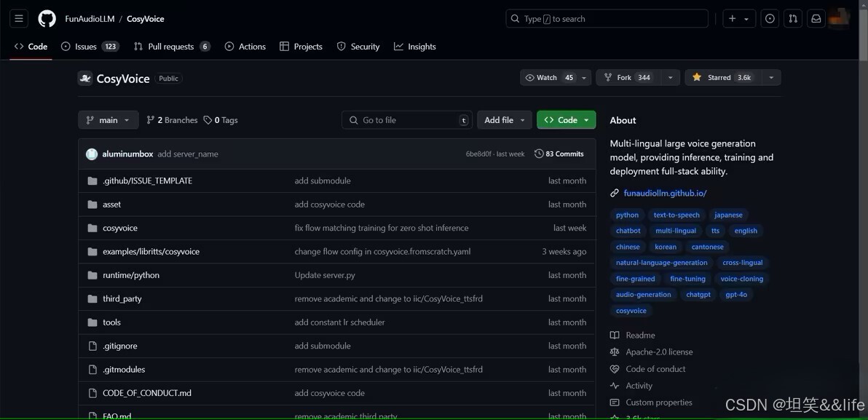This screenshot has height=420, width=868.
Task: Open the FunAudioLLM organization link
Action: (x=90, y=19)
